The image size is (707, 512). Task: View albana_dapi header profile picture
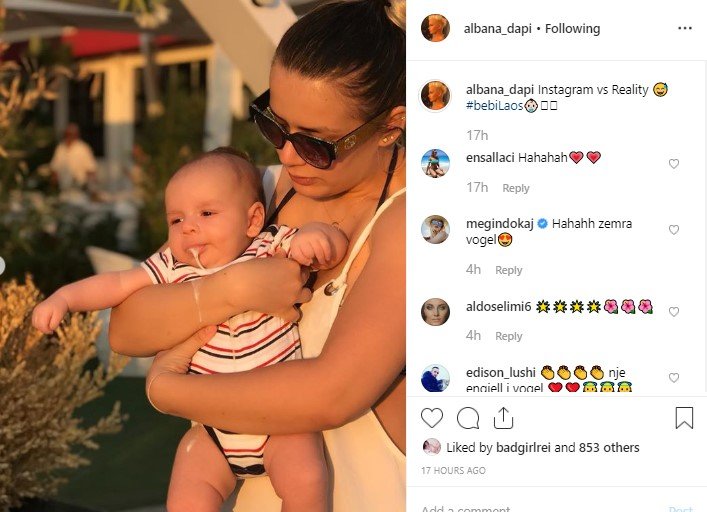click(x=435, y=28)
